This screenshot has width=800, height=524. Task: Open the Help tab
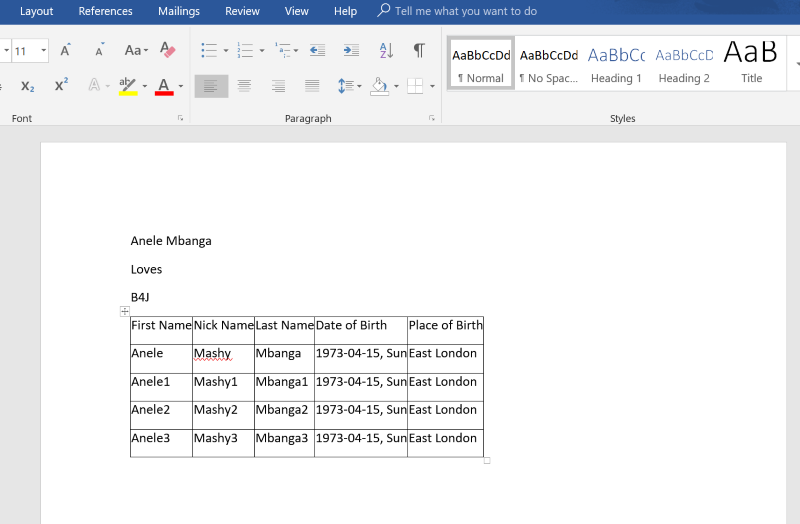click(x=345, y=11)
